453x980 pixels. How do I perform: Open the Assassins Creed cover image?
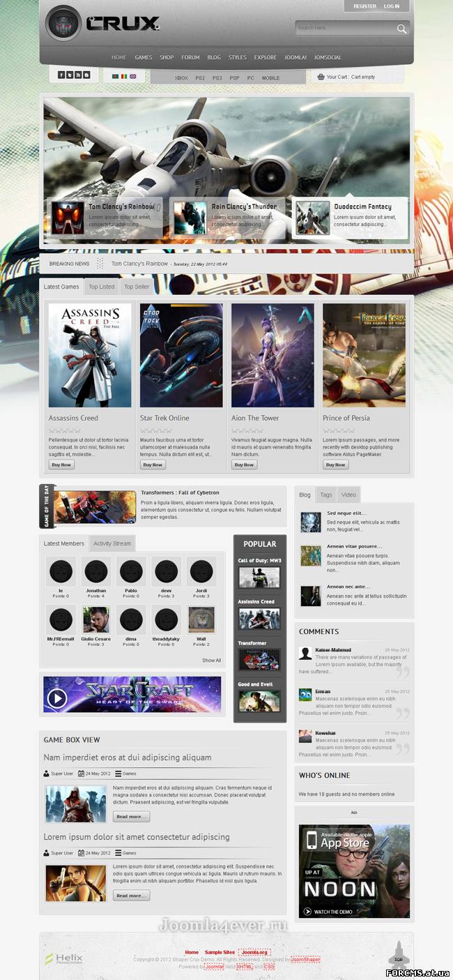(x=90, y=355)
